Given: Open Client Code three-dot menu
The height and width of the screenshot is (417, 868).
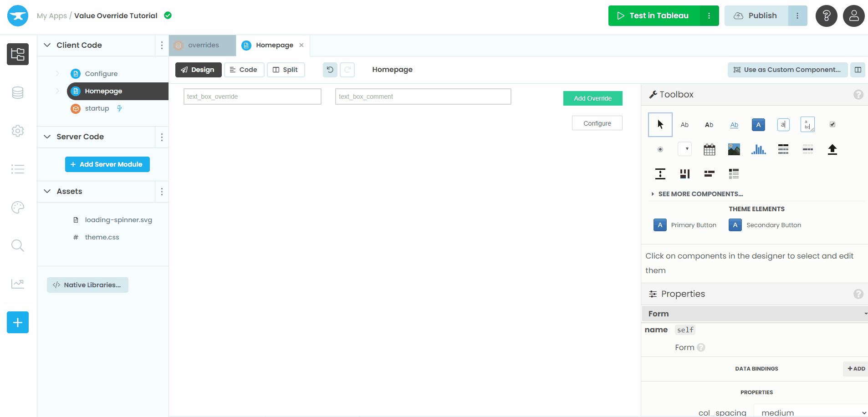Looking at the screenshot, I should [x=162, y=45].
